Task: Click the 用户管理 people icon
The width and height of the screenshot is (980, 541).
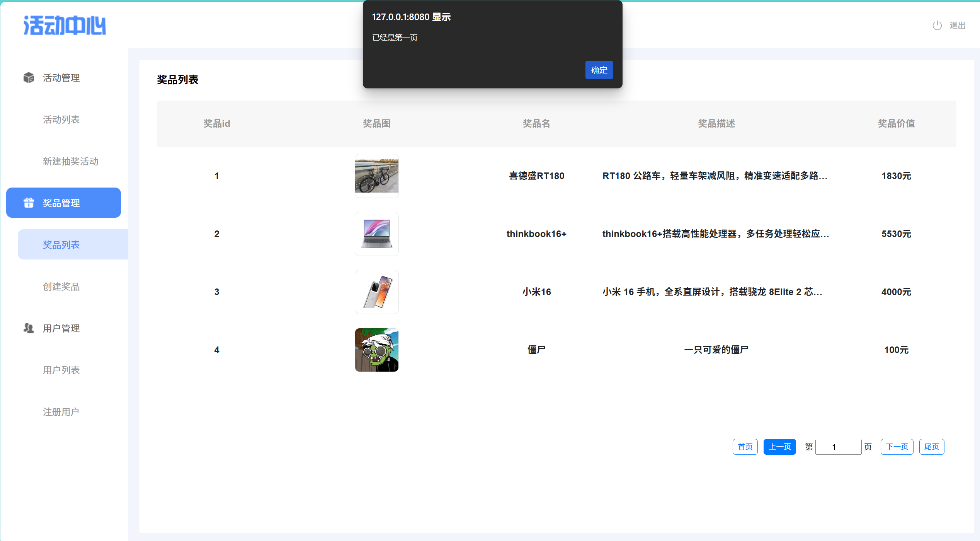Action: coord(29,328)
